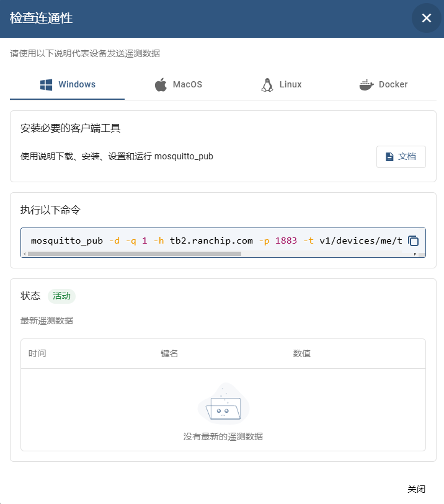Click the command horizontal scrollbar thumb
Viewport: 444px width, 504px height.
135,254
